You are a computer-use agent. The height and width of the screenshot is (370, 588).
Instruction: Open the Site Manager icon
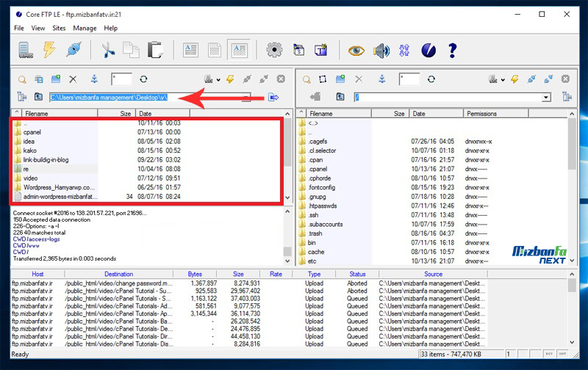point(26,50)
